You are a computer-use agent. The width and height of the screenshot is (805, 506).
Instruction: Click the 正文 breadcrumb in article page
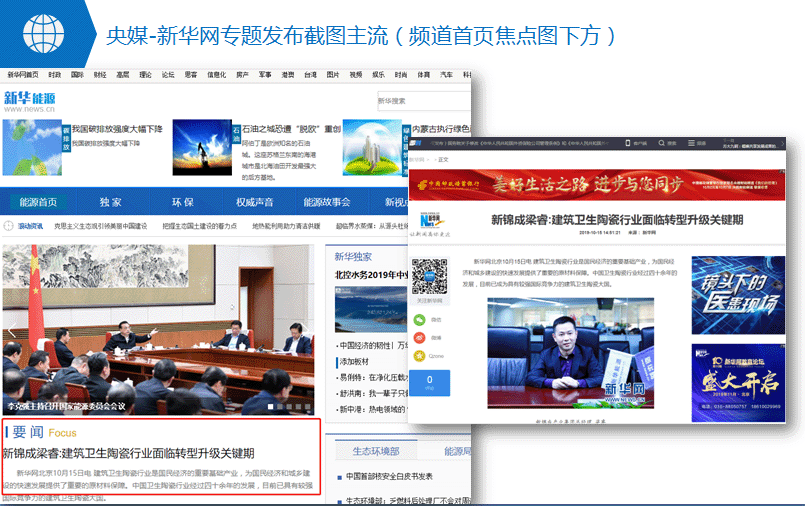(443, 160)
